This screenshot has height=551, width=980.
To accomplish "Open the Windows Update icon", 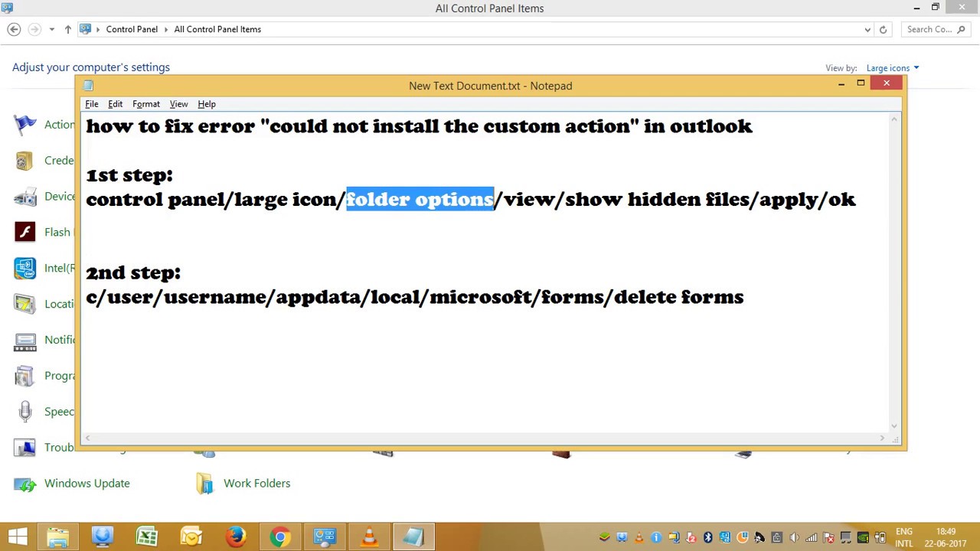I will (x=24, y=484).
